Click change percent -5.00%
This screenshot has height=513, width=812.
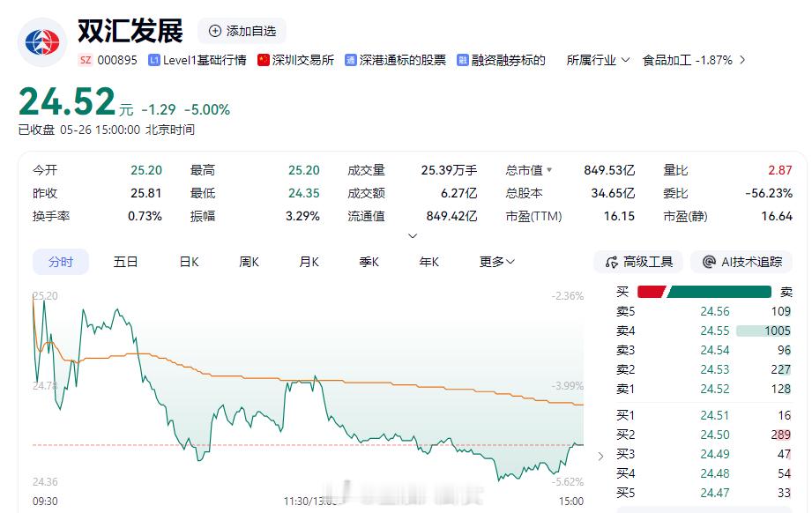pos(207,110)
